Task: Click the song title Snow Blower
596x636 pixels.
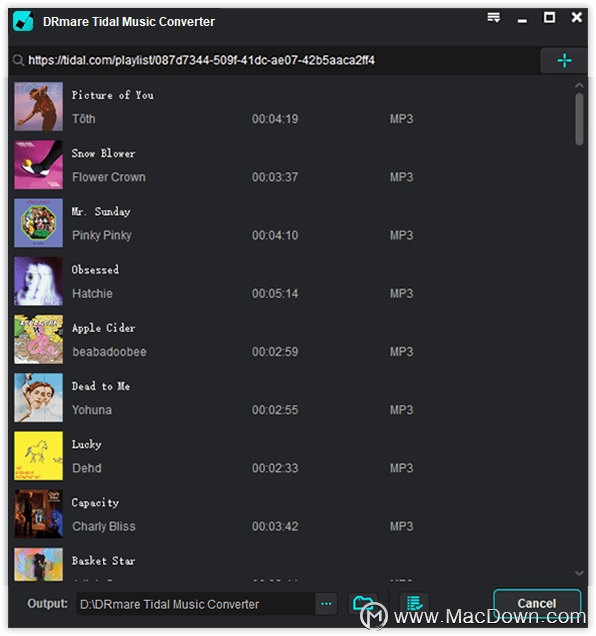Action: click(x=103, y=153)
